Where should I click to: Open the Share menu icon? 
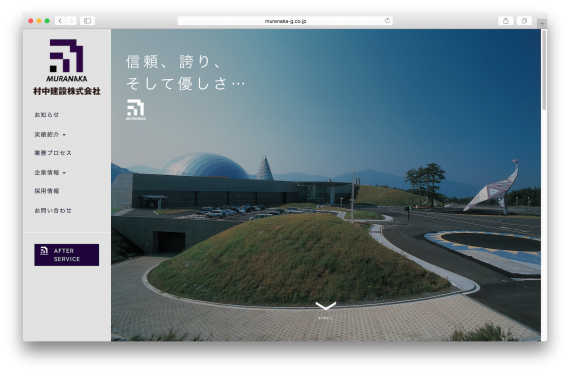(506, 21)
